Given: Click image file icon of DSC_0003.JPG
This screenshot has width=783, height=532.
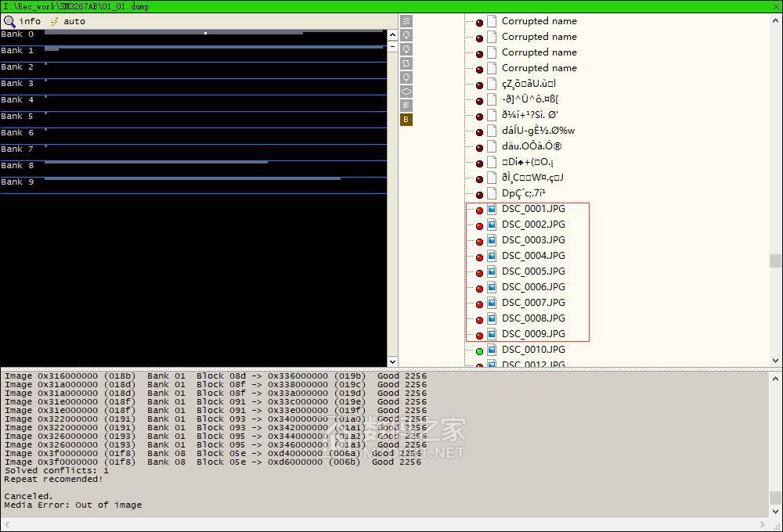Looking at the screenshot, I should point(492,240).
